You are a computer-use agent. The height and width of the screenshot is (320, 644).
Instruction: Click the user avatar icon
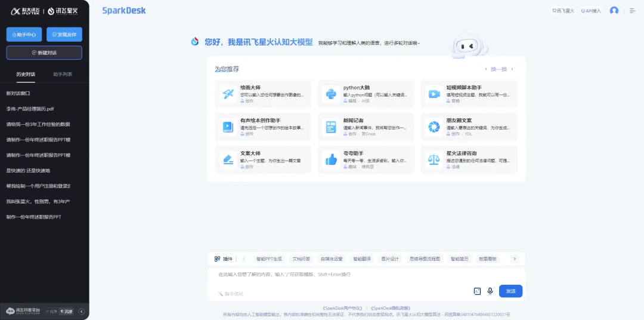[614, 11]
